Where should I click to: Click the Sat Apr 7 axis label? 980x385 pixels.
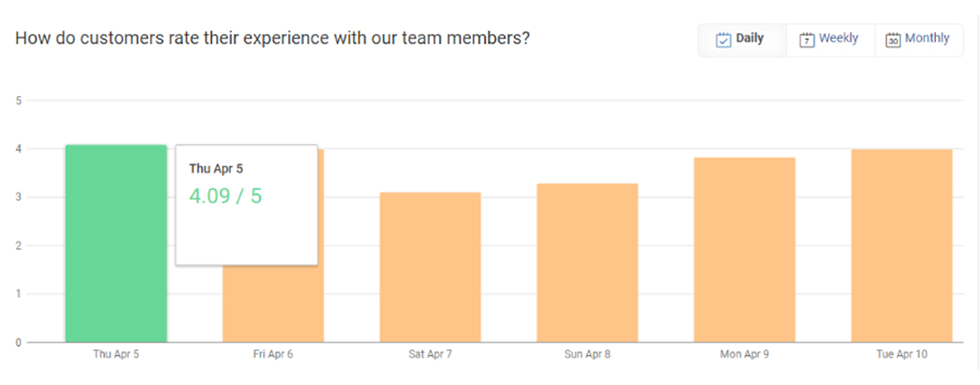[430, 354]
